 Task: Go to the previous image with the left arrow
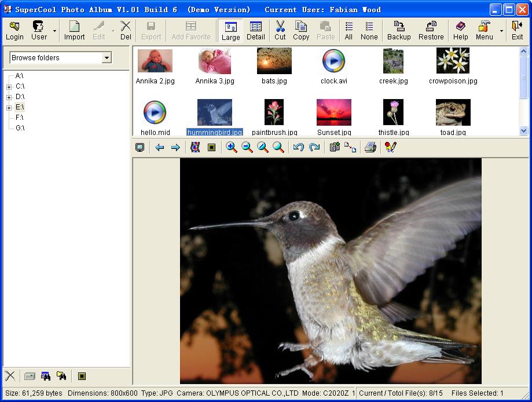pyautogui.click(x=160, y=148)
